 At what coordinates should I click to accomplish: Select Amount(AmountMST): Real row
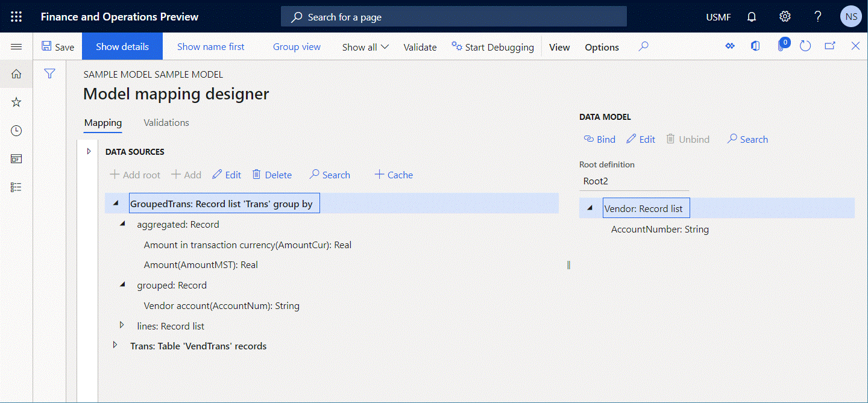(x=201, y=265)
